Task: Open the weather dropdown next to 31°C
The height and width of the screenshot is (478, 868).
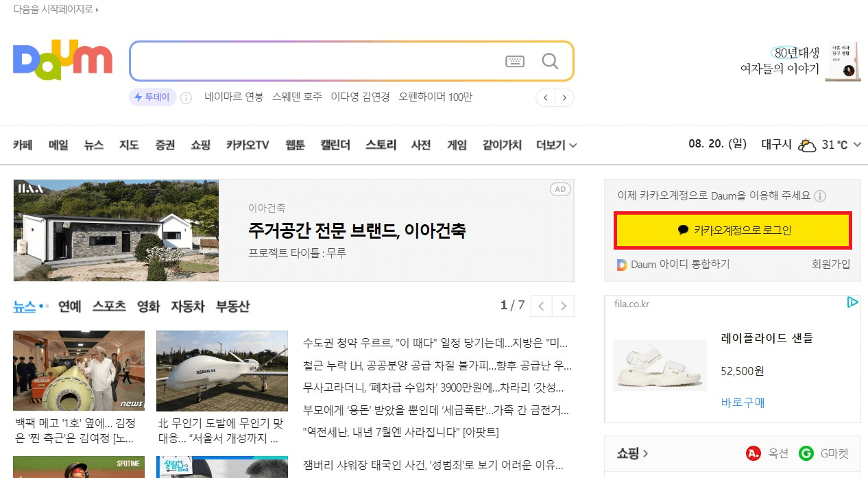Action: [x=857, y=145]
